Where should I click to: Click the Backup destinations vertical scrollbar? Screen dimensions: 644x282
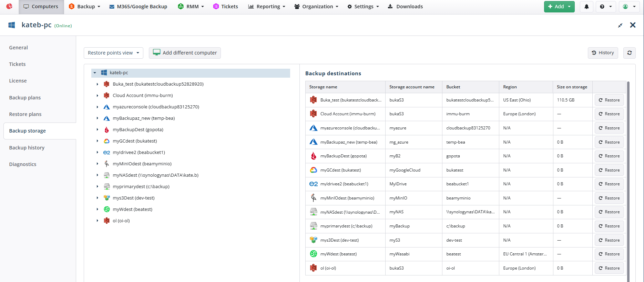[628, 179]
